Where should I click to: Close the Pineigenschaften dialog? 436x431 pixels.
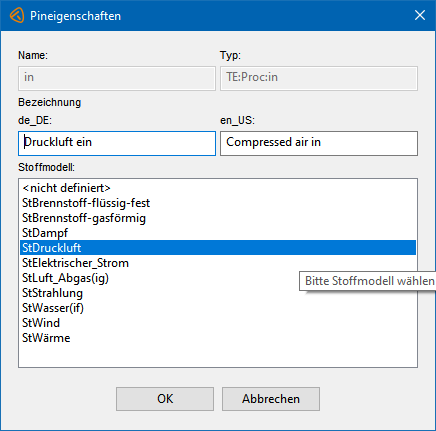pyautogui.click(x=420, y=15)
